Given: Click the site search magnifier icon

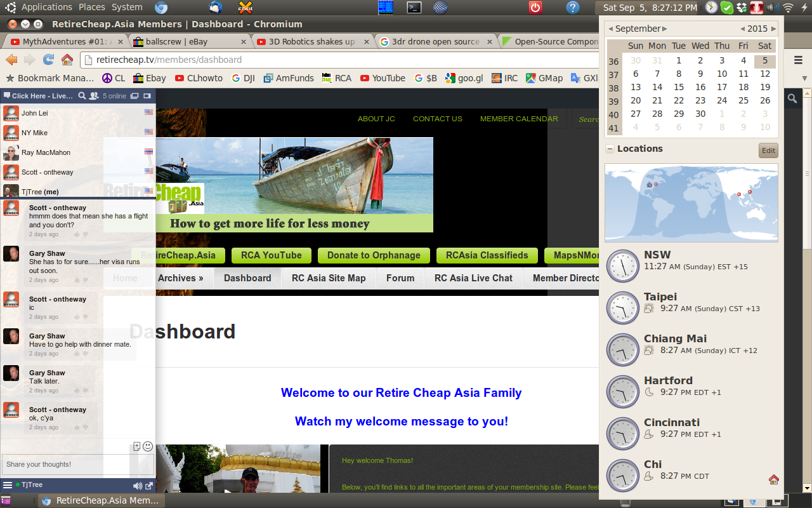Looking at the screenshot, I should click(x=792, y=98).
